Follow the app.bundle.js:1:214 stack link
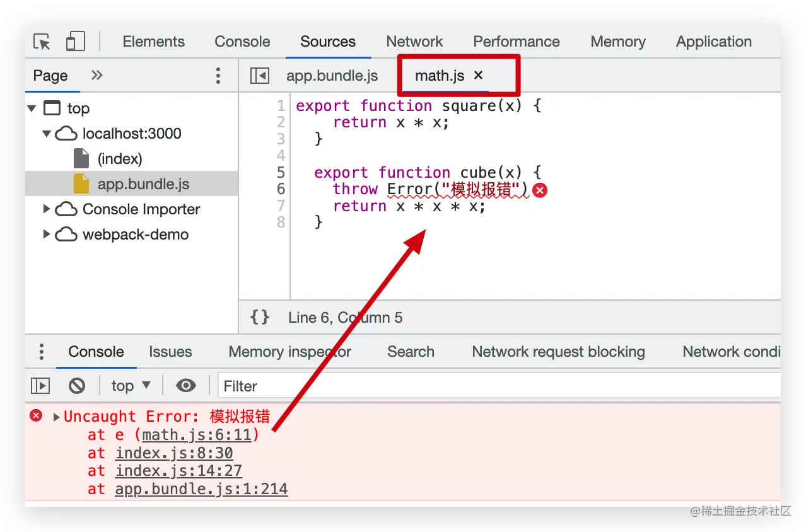Screen dimensions: 806x532 (201, 489)
